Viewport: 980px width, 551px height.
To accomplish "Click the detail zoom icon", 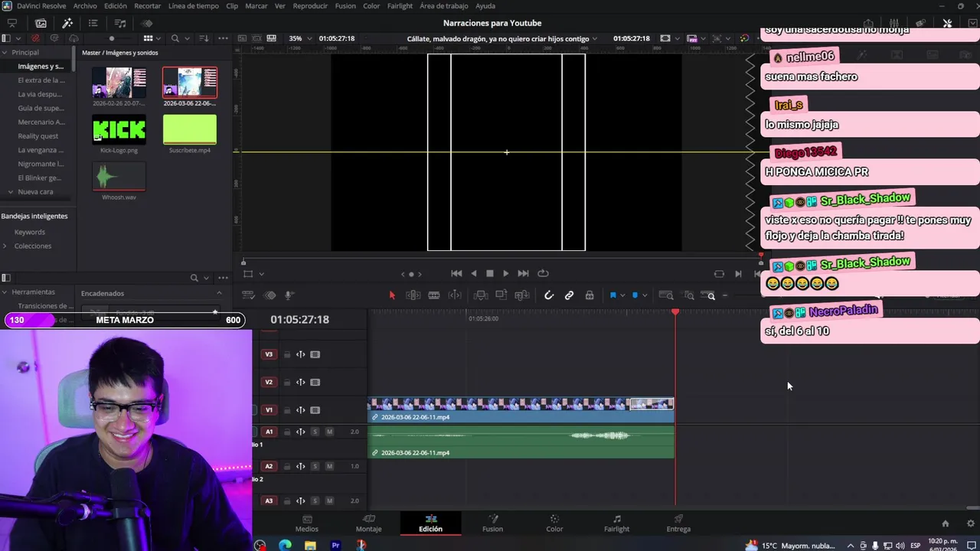I will (689, 295).
